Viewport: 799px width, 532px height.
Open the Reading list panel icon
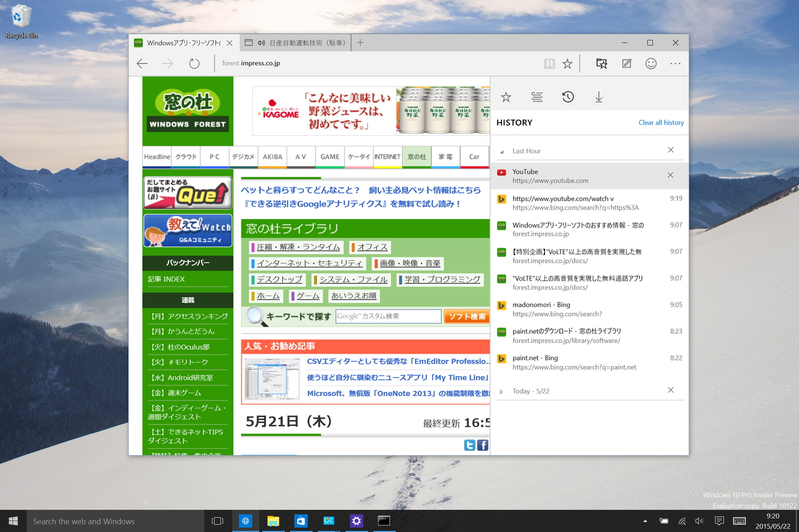(x=536, y=97)
